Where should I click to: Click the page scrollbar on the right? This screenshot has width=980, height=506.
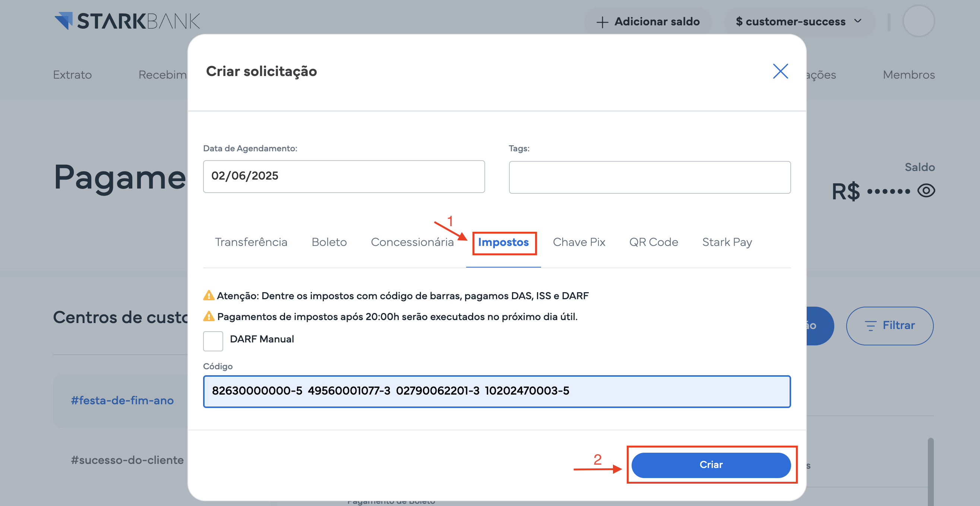pos(930,472)
